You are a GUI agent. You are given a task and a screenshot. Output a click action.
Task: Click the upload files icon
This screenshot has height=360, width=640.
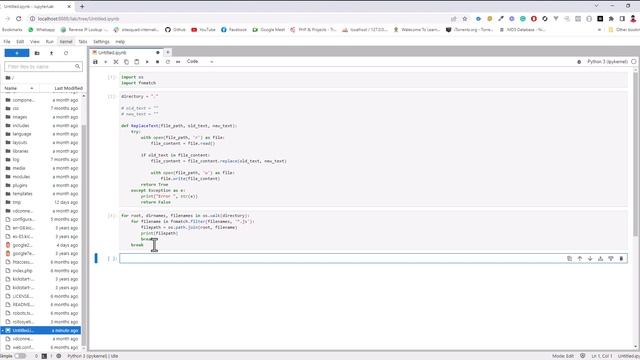[51, 53]
